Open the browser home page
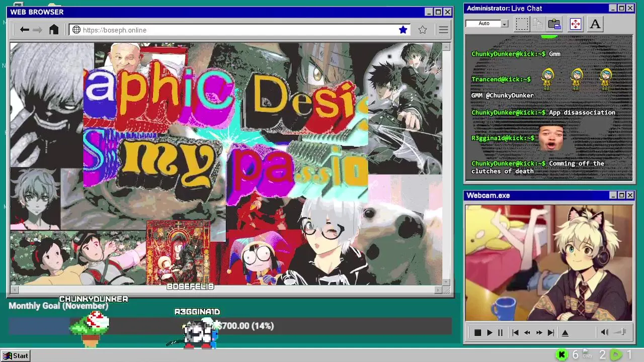 54,30
